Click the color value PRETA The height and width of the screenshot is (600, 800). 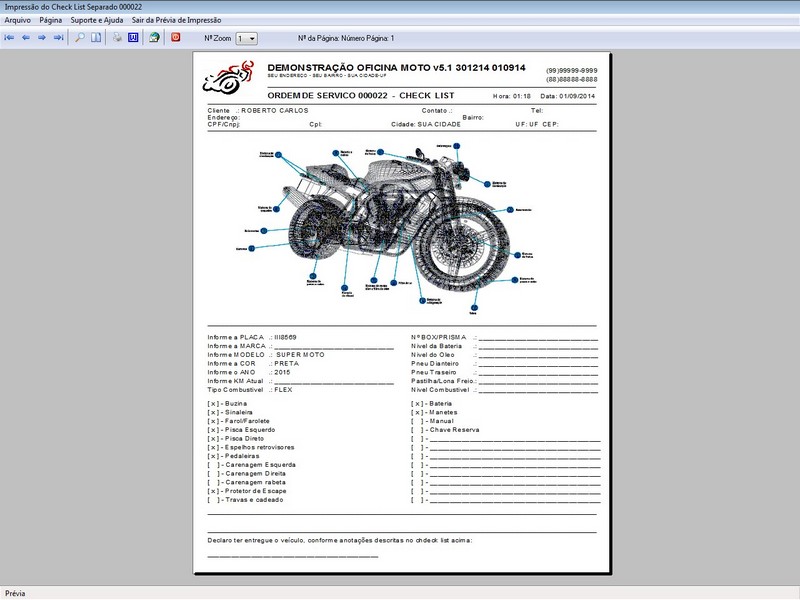coord(287,363)
